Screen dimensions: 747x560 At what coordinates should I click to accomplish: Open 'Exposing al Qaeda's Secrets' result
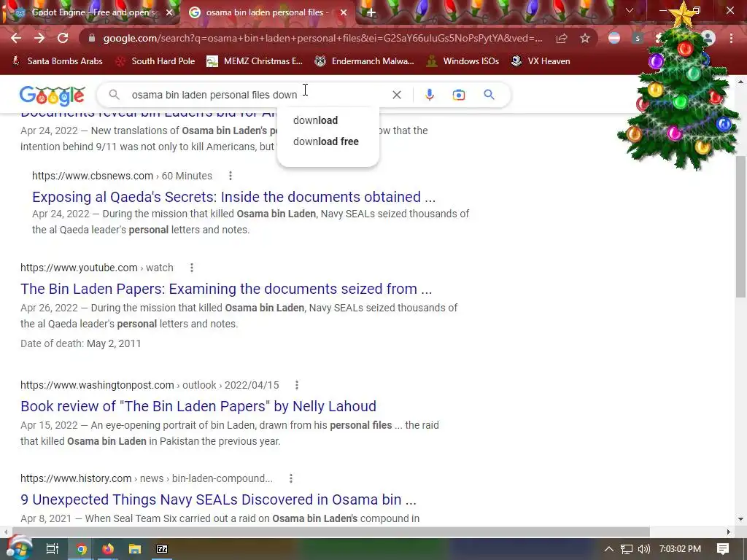pos(234,197)
